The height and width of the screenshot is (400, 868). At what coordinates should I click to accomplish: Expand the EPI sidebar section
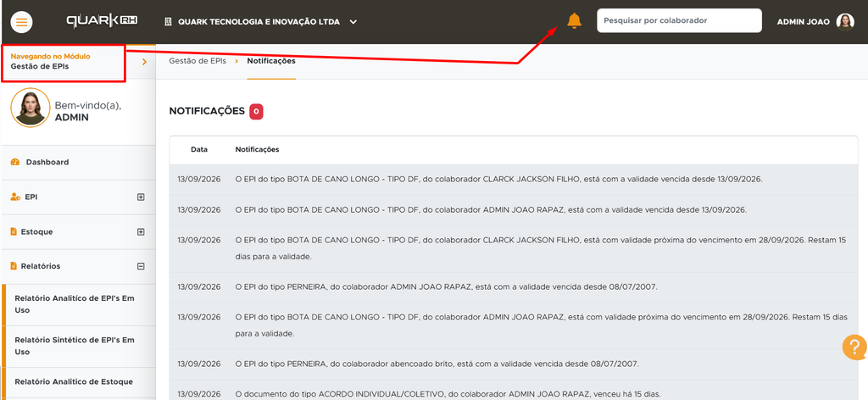pos(141,197)
